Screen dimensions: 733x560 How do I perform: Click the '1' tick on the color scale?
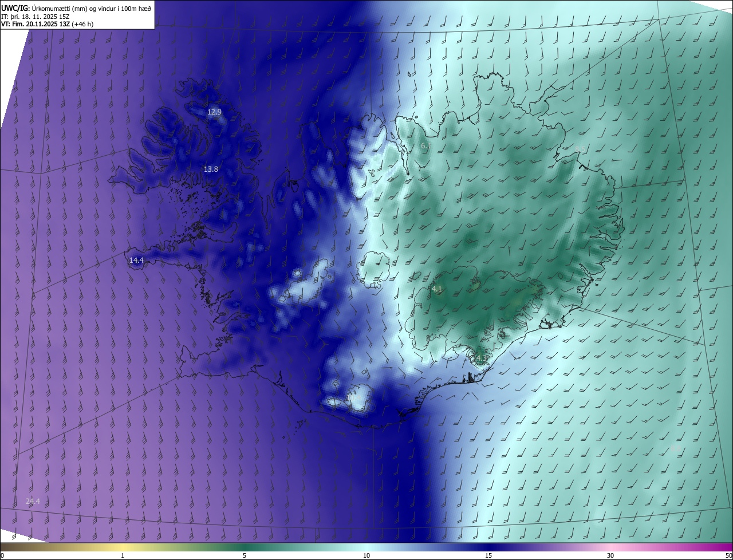(123, 555)
